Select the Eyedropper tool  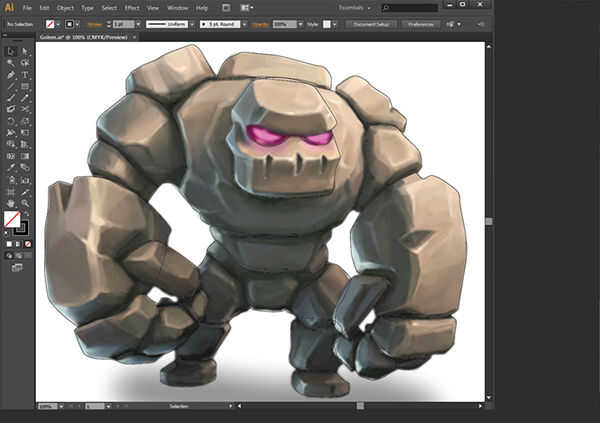pos(11,168)
